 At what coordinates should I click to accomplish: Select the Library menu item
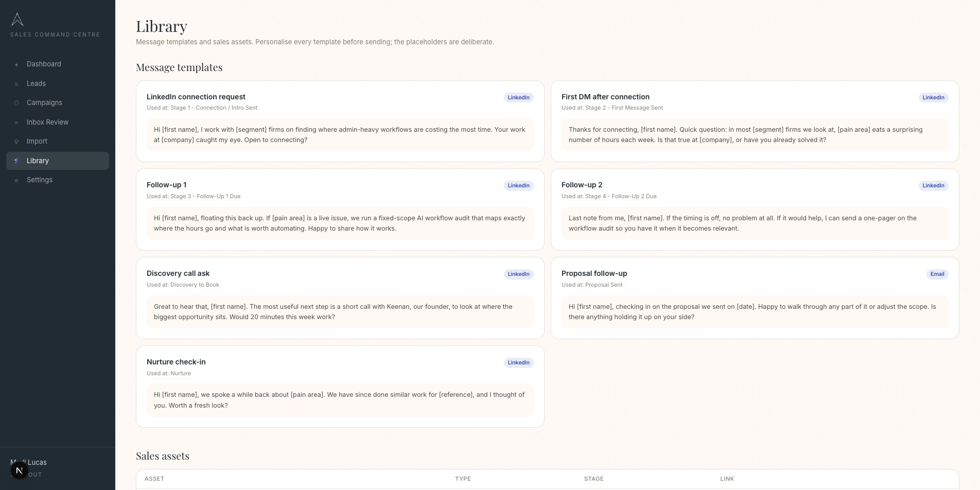[x=58, y=161]
